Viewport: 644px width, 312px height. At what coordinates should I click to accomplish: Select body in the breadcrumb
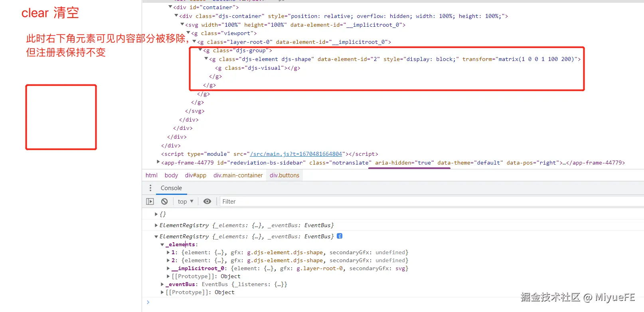[x=171, y=175]
